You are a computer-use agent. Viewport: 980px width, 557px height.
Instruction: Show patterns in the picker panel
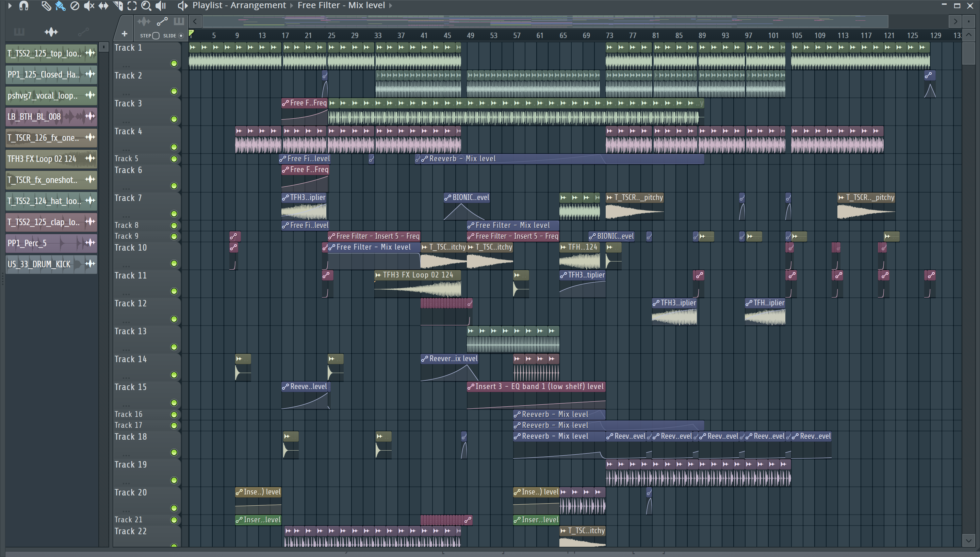pos(19,32)
